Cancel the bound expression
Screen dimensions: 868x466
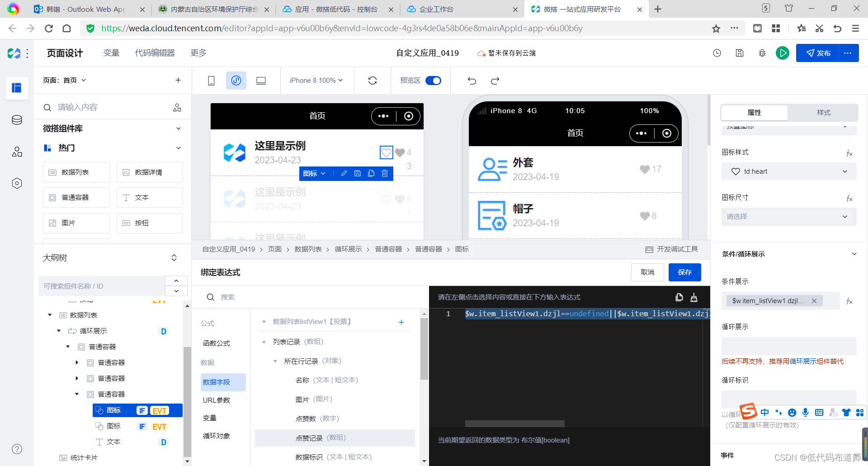(647, 272)
